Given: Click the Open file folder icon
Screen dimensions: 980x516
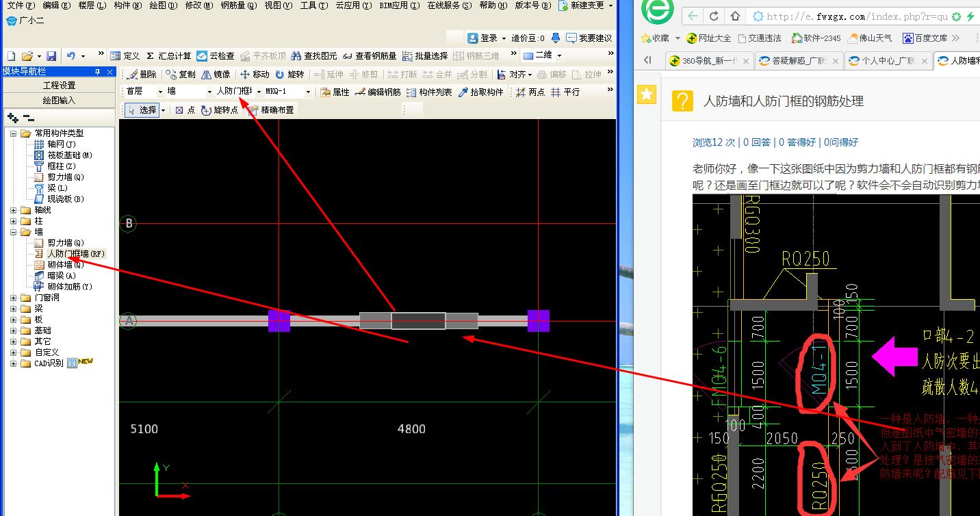Looking at the screenshot, I should pyautogui.click(x=27, y=56).
